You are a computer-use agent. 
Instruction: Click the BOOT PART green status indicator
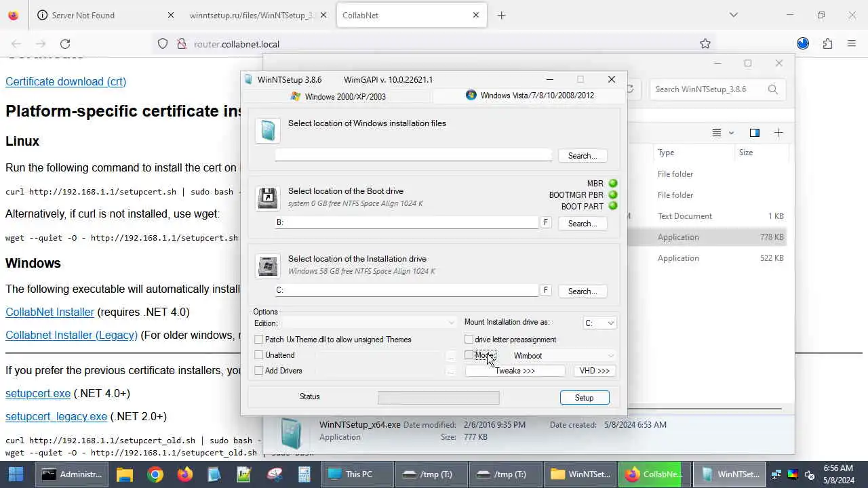(x=613, y=206)
